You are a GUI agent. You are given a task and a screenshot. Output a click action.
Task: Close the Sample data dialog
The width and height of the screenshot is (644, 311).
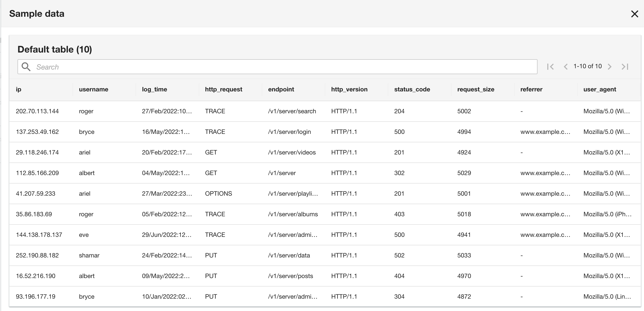coord(634,14)
